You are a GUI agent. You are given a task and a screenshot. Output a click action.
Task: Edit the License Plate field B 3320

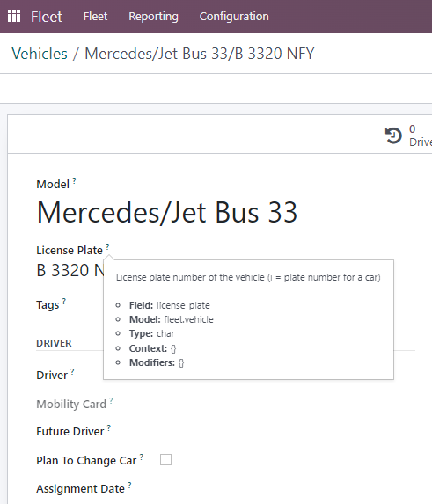pos(70,270)
